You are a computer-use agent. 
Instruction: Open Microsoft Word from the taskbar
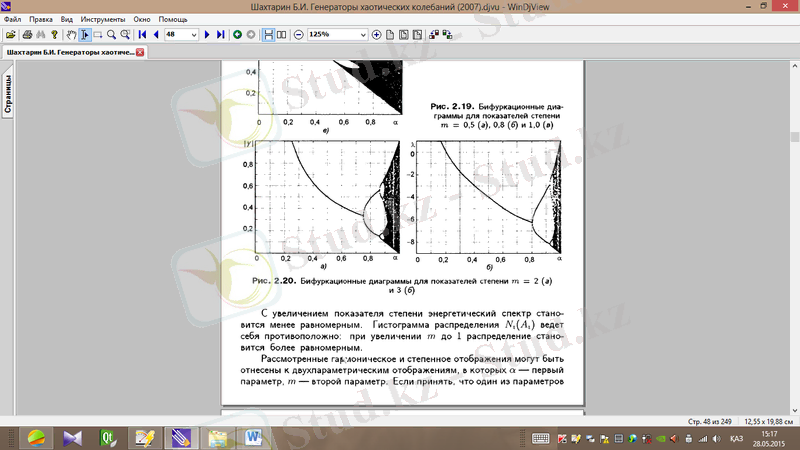tap(251, 437)
